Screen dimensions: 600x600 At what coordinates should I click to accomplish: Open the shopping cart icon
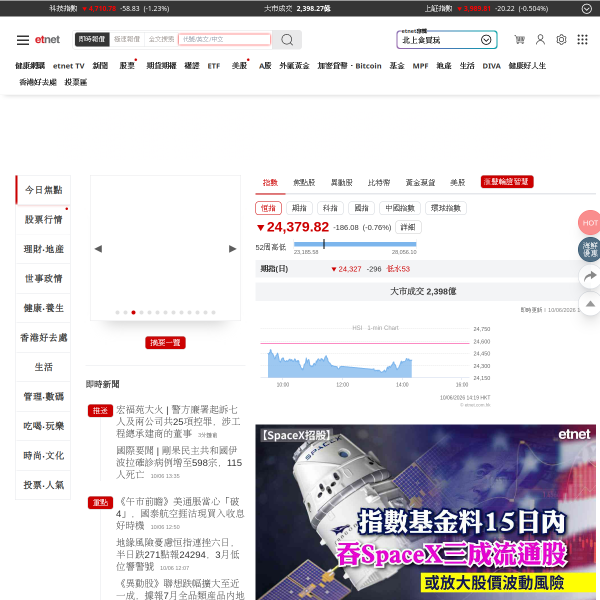point(519,39)
